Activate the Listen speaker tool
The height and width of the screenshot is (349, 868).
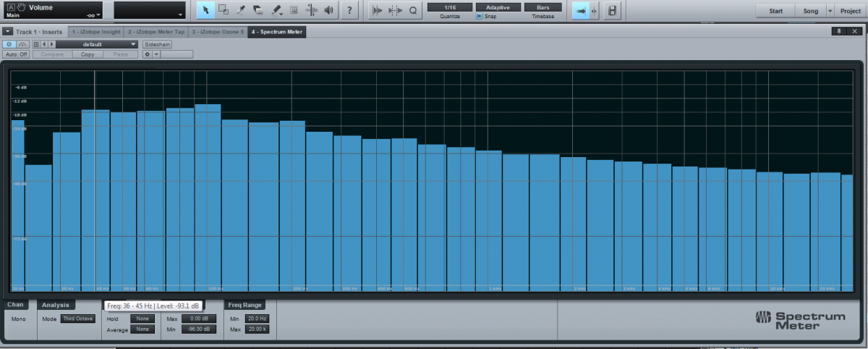coord(329,10)
